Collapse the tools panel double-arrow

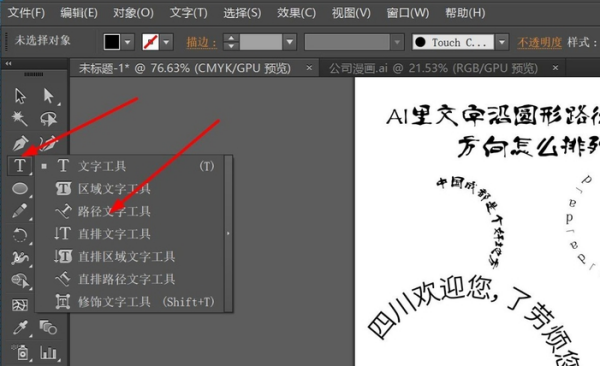pyautogui.click(x=8, y=64)
